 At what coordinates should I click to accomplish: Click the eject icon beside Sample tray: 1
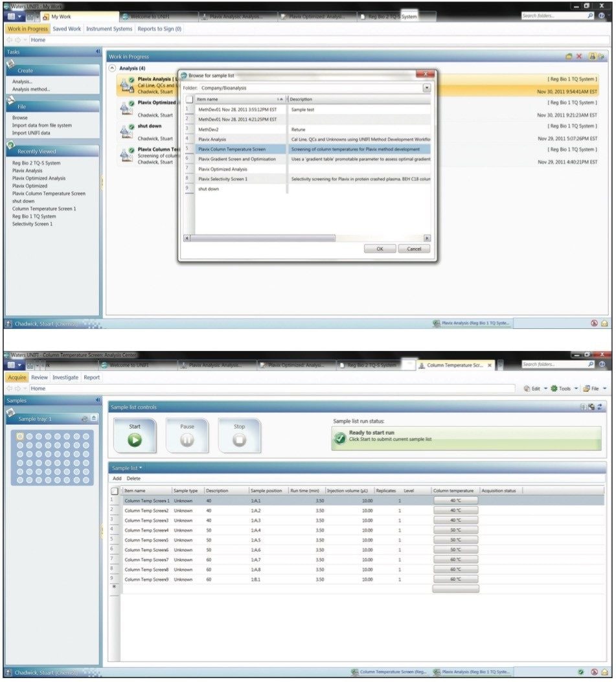[x=94, y=418]
